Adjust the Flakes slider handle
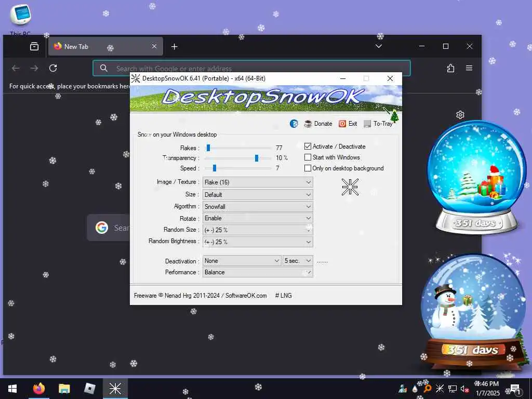Viewport: 532px width, 399px height. [208, 148]
